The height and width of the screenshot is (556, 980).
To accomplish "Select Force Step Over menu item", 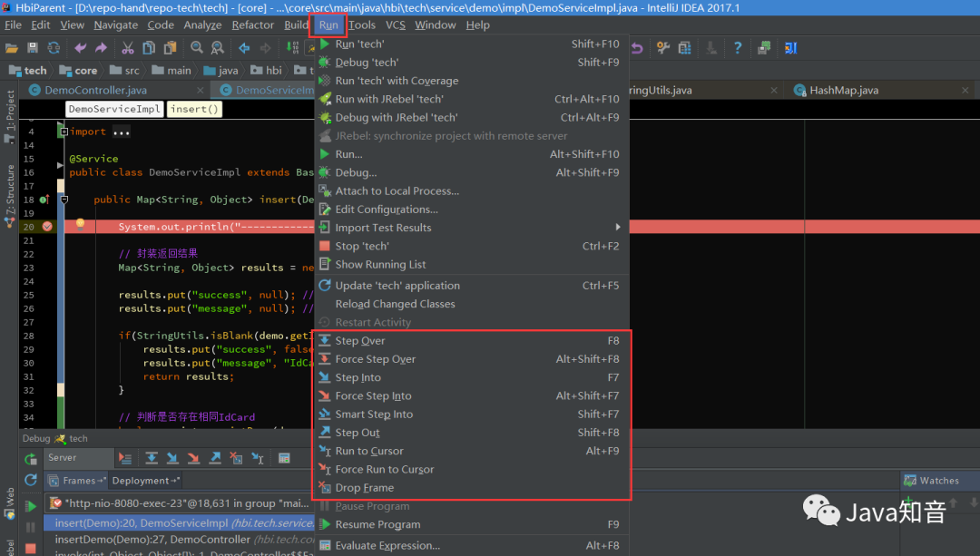I will pos(472,359).
